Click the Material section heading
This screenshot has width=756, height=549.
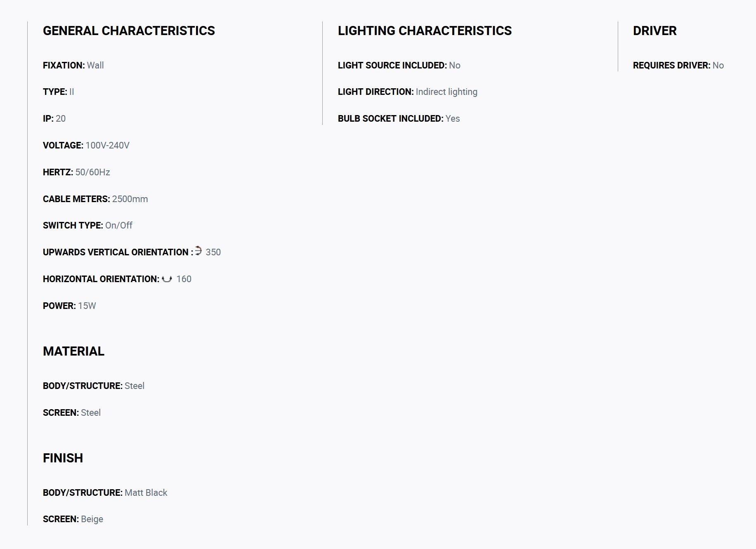click(x=73, y=351)
